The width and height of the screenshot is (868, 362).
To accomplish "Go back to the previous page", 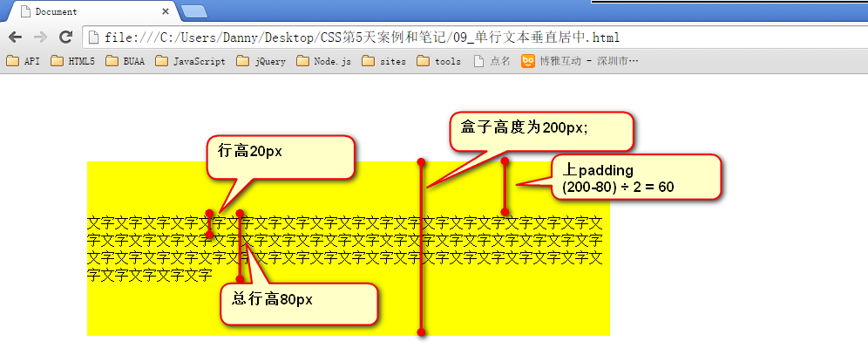I will (15, 38).
